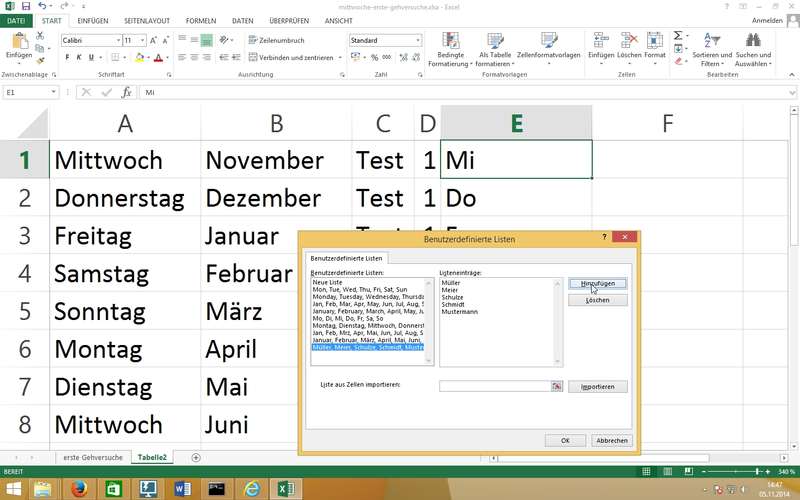Open Firefox from the taskbar
Screen dimensions: 800x500
[x=79, y=488]
